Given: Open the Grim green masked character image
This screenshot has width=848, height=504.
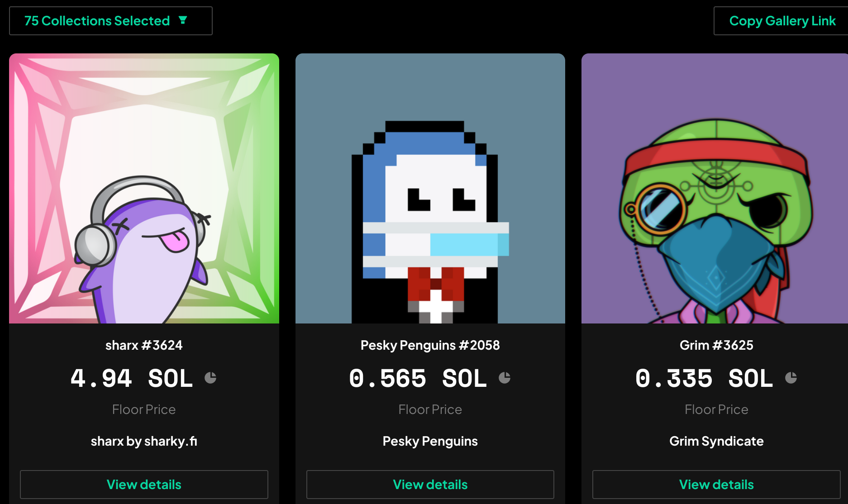Looking at the screenshot, I should (715, 188).
